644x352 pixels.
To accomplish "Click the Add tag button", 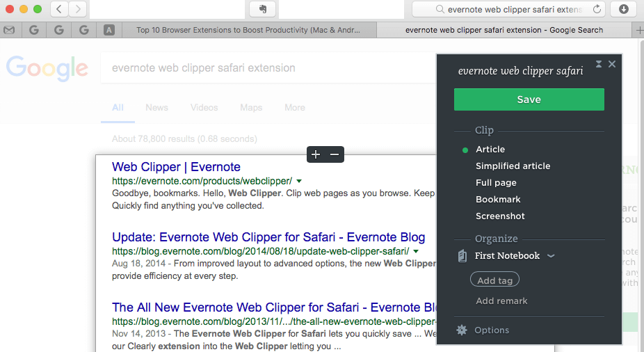I will coord(495,280).
